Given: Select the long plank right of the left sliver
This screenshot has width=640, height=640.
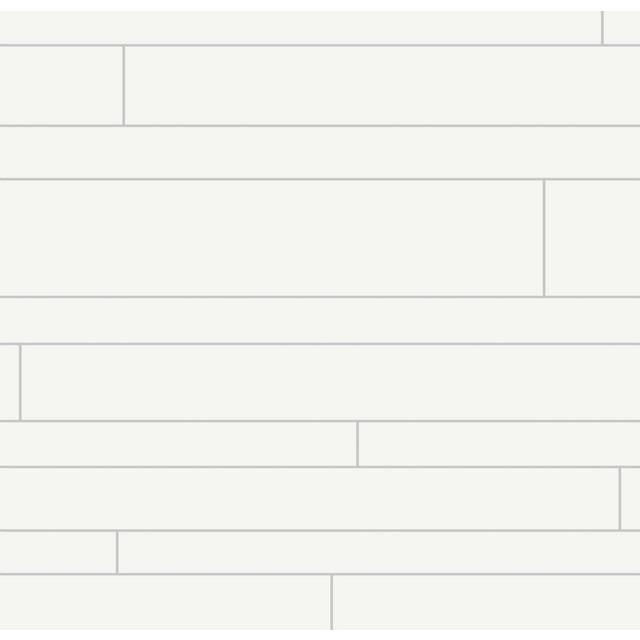Looking at the screenshot, I should point(330,382).
